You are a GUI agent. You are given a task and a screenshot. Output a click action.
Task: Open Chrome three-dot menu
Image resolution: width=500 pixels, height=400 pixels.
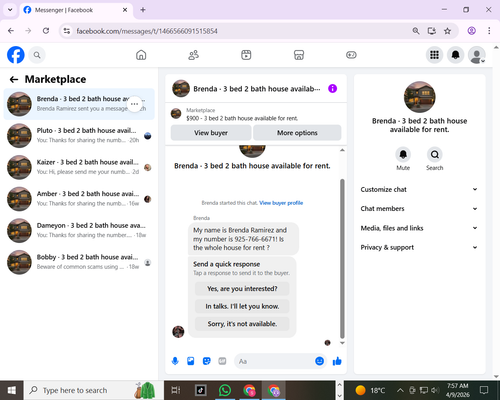click(489, 31)
